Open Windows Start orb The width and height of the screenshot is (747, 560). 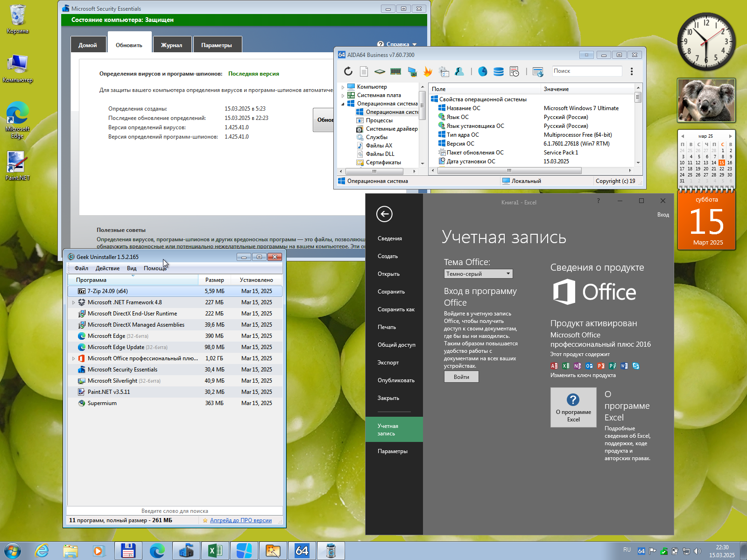tap(12, 551)
